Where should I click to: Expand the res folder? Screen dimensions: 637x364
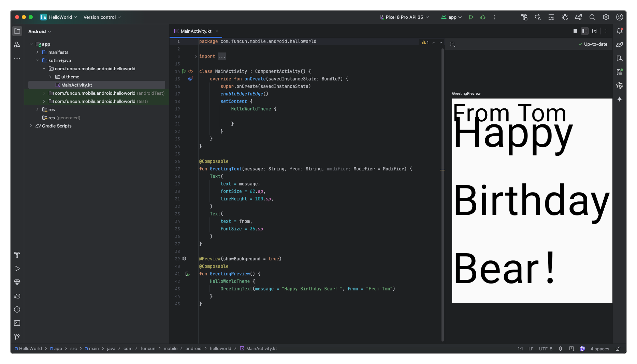tap(38, 109)
